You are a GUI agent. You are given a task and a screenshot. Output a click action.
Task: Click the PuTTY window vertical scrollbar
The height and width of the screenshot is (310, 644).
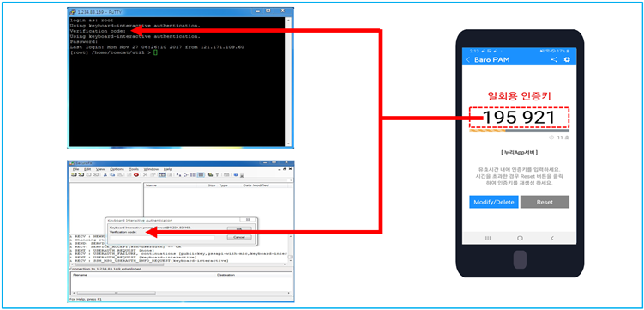click(x=288, y=81)
